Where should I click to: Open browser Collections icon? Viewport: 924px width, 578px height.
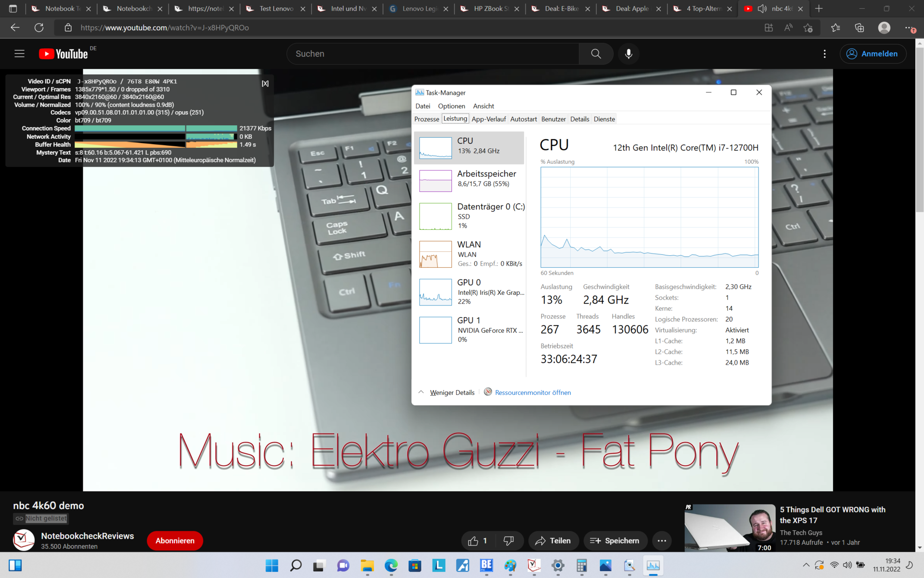click(x=860, y=27)
